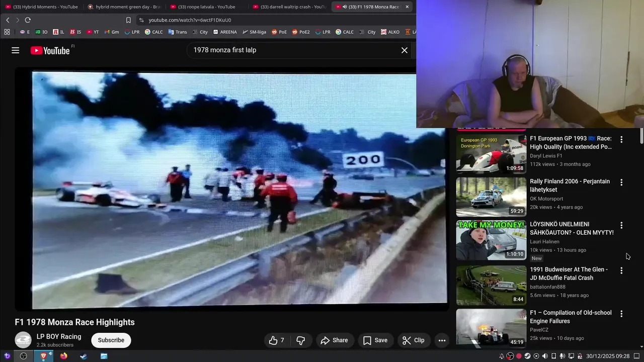Open the YT bookmark
The image size is (644, 362).
coord(93,32)
